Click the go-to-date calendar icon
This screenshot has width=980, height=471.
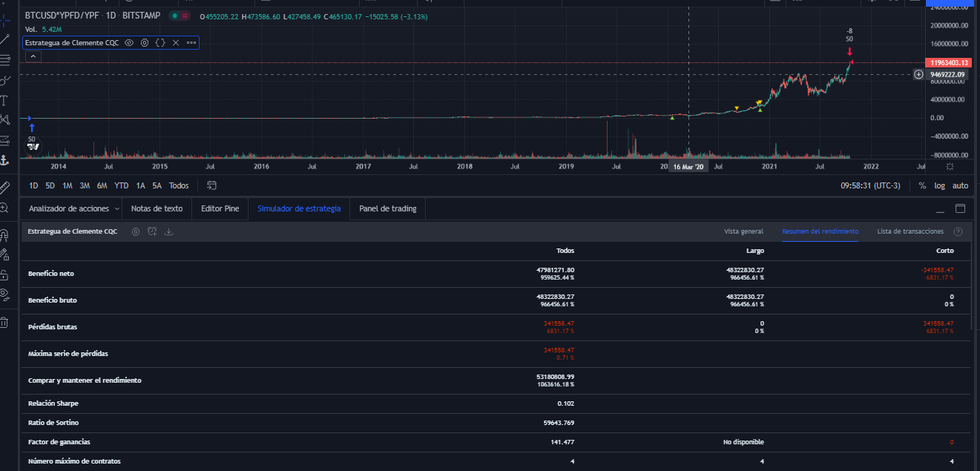point(211,185)
